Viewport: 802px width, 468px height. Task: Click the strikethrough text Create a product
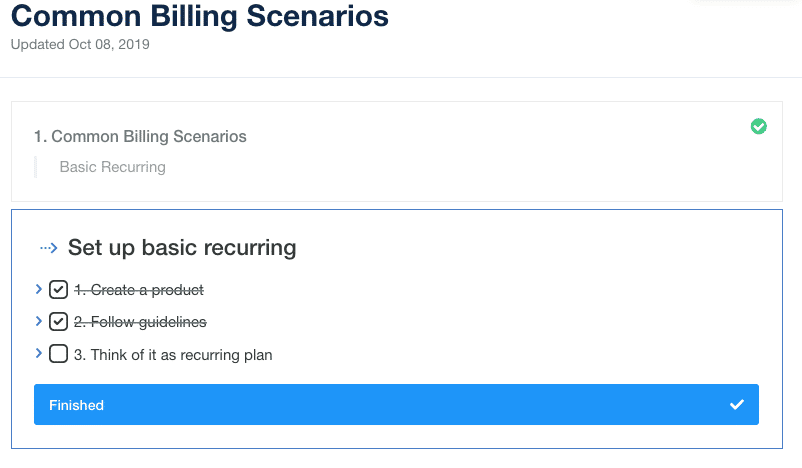click(x=139, y=290)
